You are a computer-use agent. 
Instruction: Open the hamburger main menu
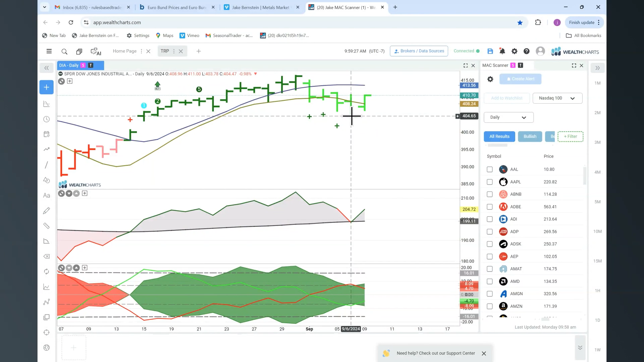point(49,51)
